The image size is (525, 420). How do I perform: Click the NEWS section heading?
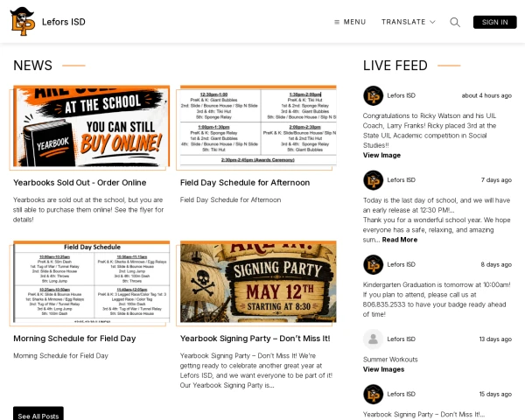coord(33,66)
